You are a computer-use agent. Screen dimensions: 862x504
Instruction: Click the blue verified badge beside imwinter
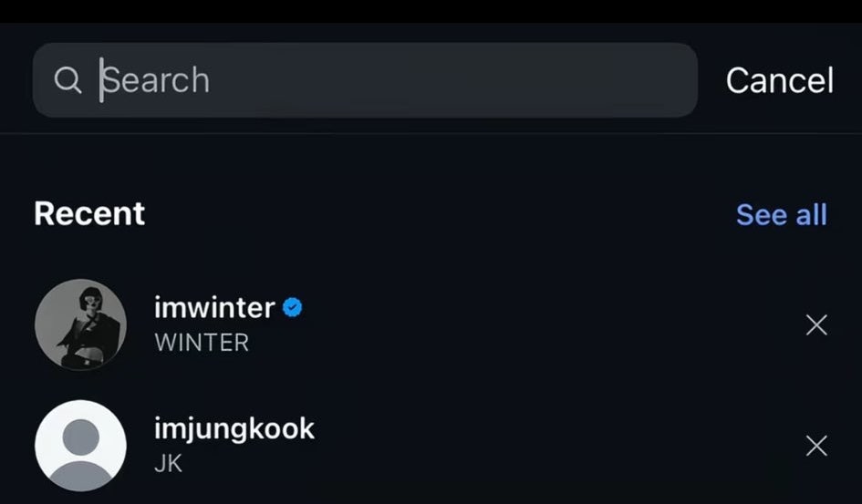293,308
